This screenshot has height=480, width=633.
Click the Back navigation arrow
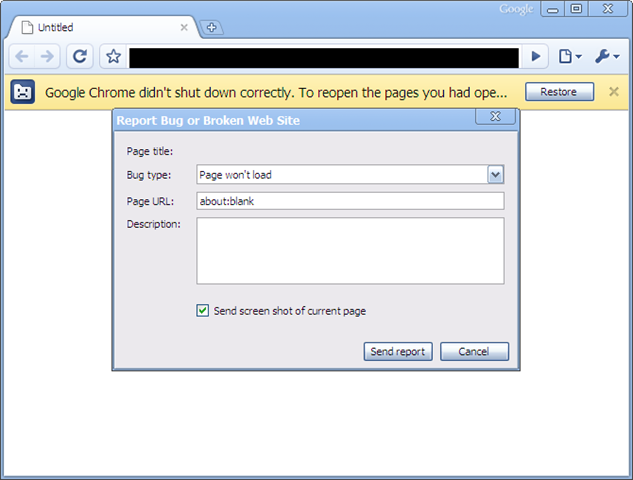pos(22,56)
